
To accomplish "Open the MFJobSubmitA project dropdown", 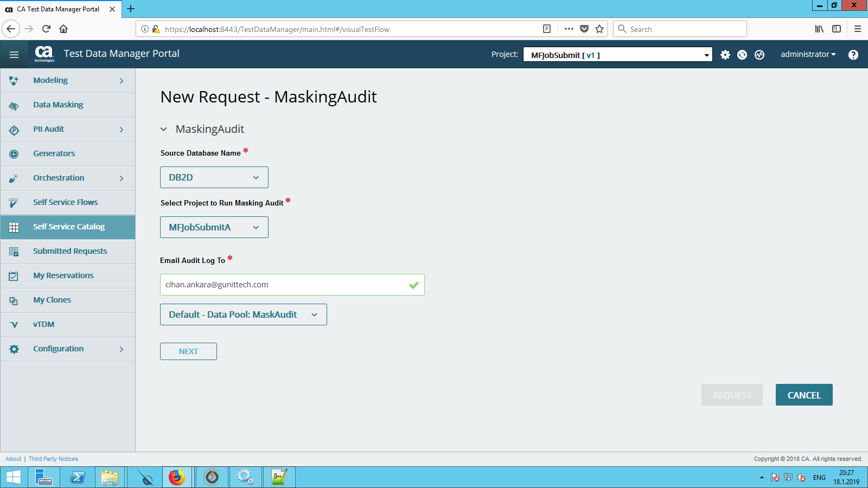I will (214, 227).
